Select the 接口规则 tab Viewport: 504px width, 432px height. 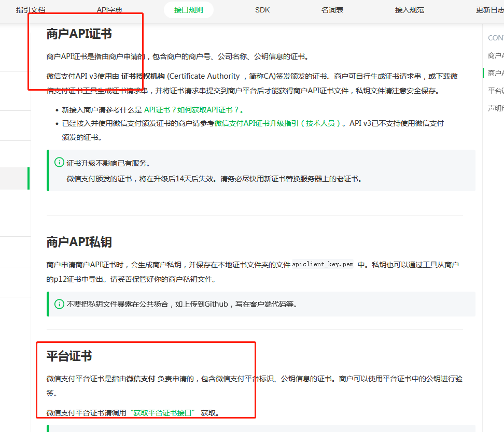189,10
